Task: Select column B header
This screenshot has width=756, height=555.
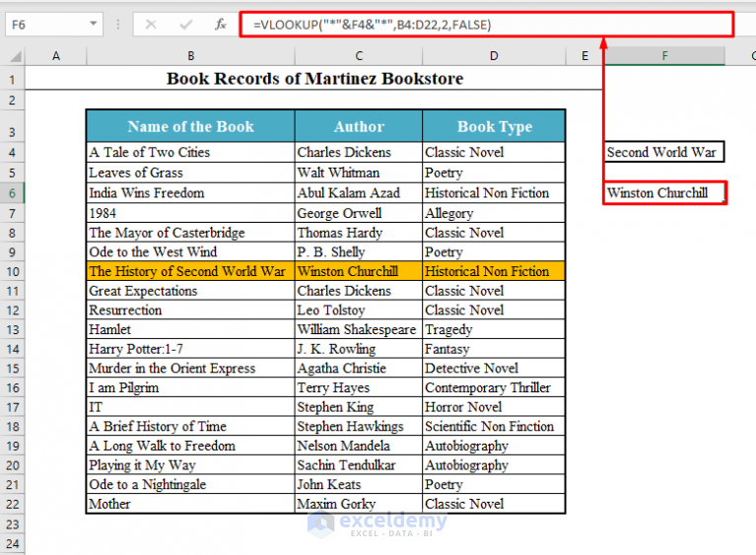Action: [191, 56]
